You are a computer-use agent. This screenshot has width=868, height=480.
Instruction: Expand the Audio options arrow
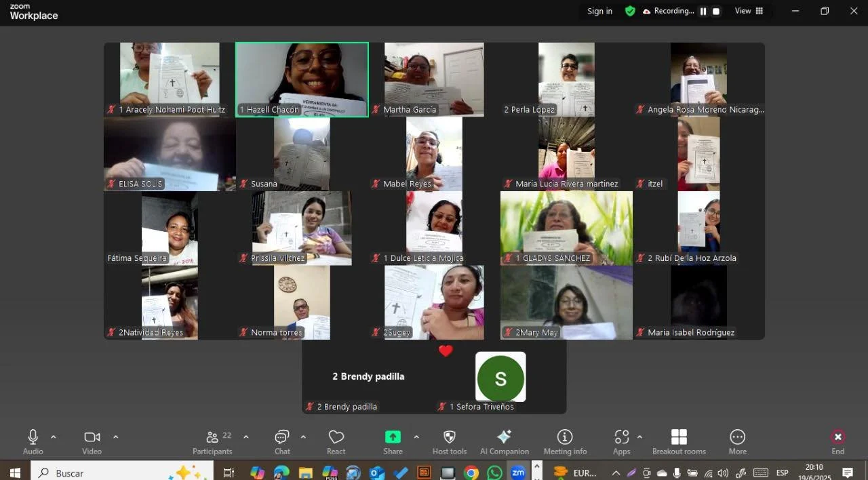[54, 437]
